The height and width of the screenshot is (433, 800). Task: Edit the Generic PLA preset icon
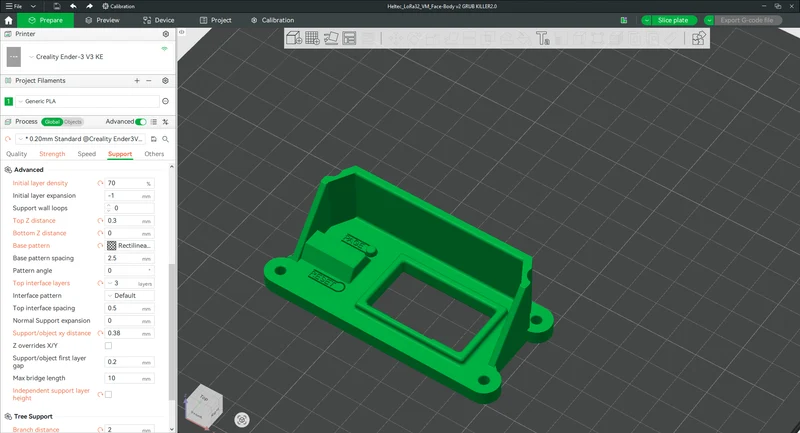[x=165, y=101]
